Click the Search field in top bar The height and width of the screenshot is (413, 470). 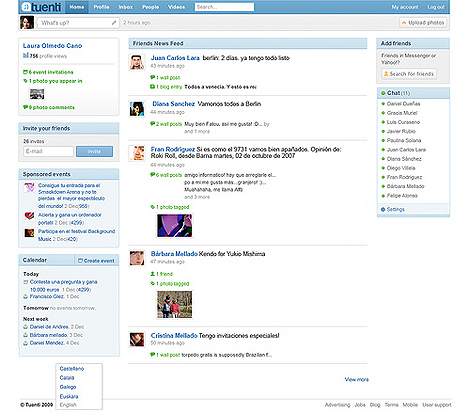coord(224,7)
